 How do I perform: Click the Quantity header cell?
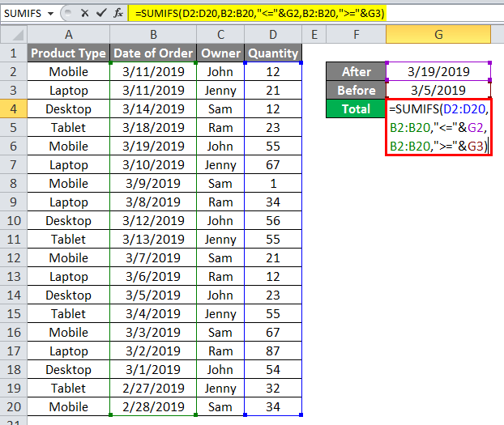[x=273, y=53]
